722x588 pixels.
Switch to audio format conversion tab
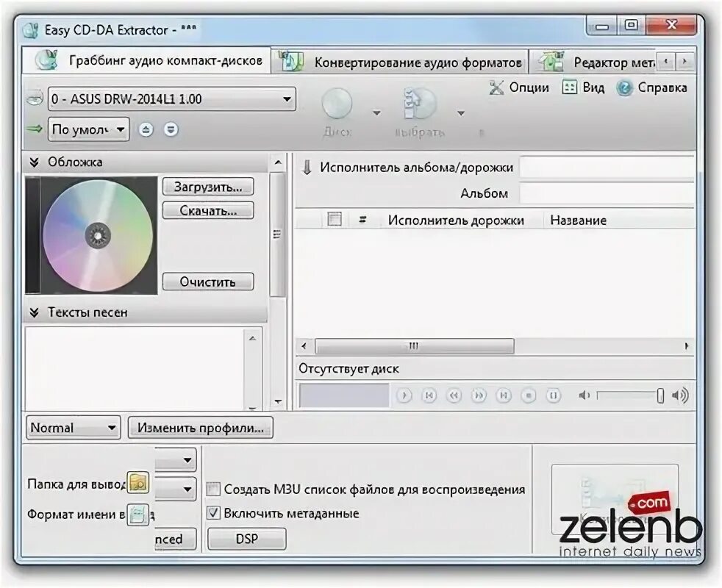click(399, 62)
